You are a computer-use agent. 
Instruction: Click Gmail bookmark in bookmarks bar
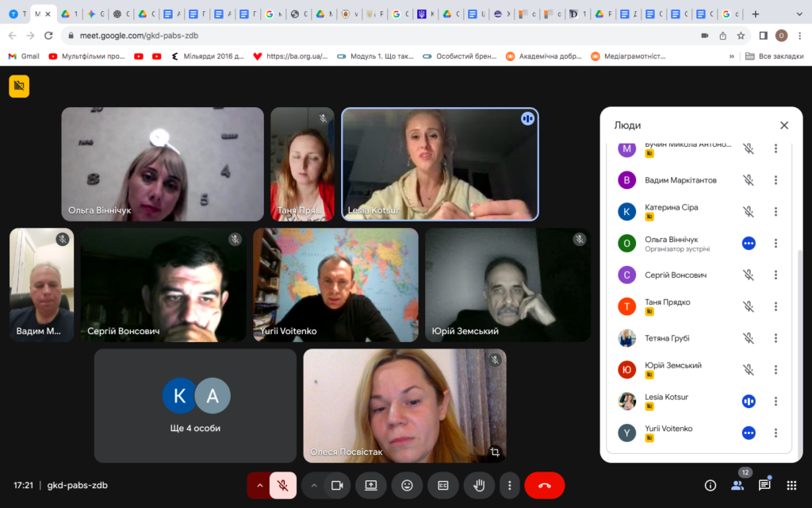[x=24, y=56]
